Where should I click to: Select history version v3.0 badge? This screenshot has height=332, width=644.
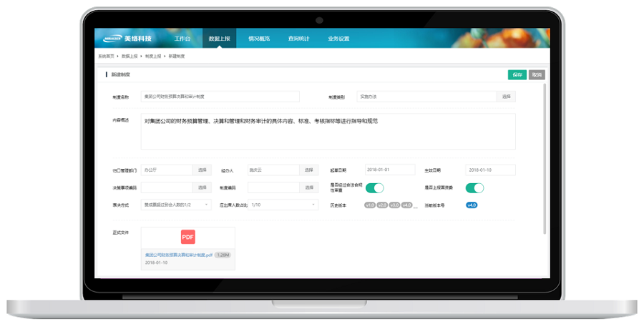coord(394,205)
